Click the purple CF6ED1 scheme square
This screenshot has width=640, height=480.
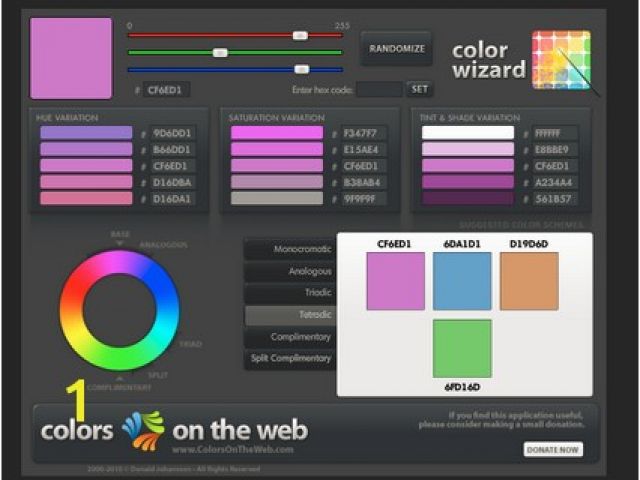[396, 281]
